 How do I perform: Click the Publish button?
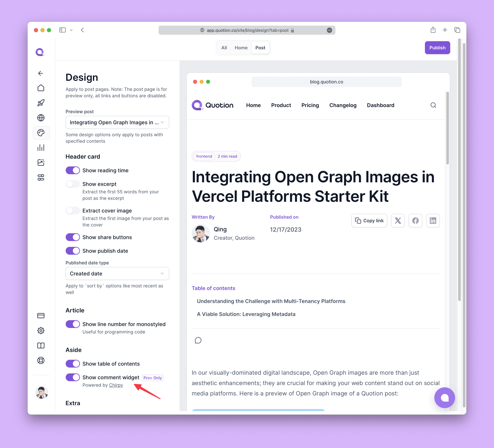click(437, 48)
